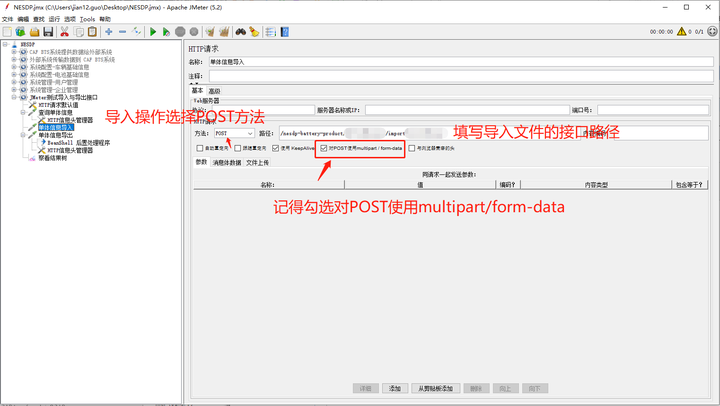
Task: Start the test with green play icon
Action: 153,32
